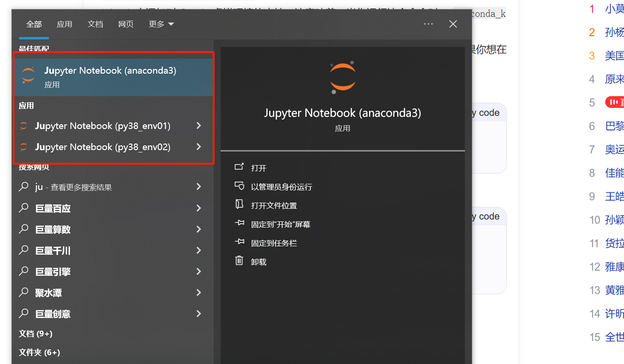This screenshot has width=624, height=364.
Task: Click search icon beside 巨量引擎
Action: (x=23, y=271)
